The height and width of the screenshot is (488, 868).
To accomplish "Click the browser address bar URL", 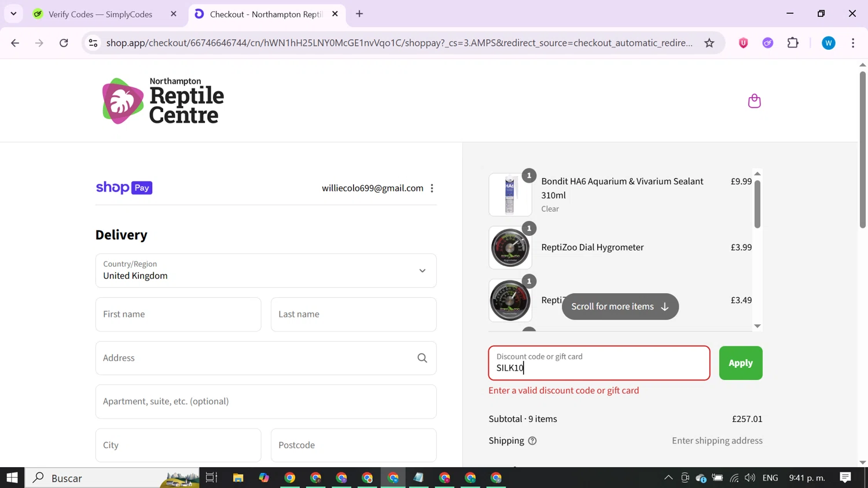I will click(x=399, y=43).
